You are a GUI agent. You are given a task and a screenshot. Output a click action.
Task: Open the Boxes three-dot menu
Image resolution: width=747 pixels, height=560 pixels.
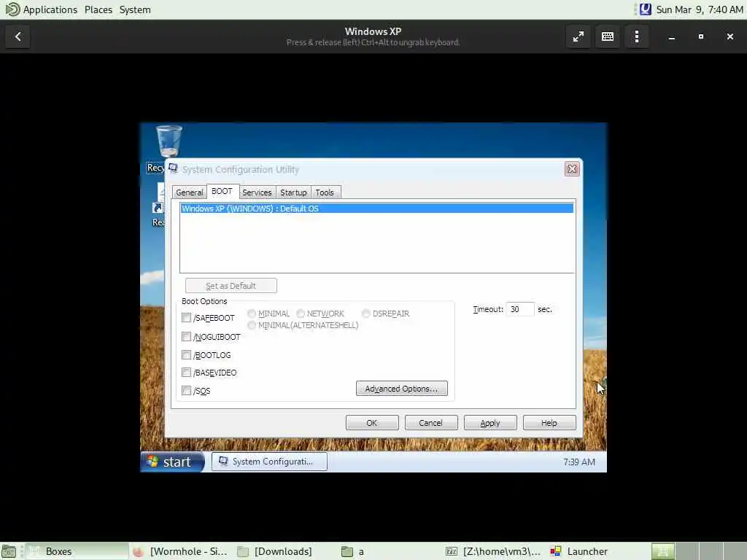[637, 36]
